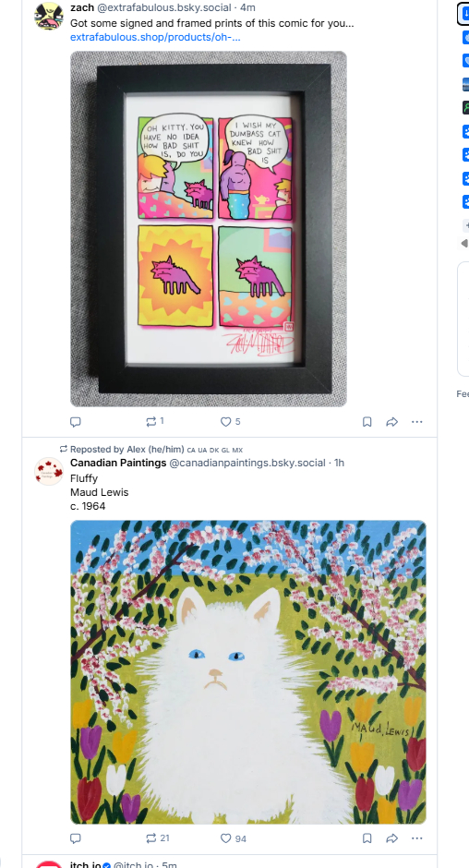Image resolution: width=469 pixels, height=868 pixels.
Task: Reply to the Fluffy Maud Lewis post
Action: (x=76, y=838)
